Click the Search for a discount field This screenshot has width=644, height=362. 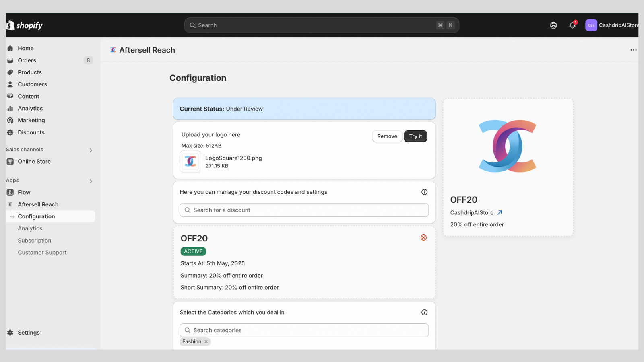coord(304,210)
